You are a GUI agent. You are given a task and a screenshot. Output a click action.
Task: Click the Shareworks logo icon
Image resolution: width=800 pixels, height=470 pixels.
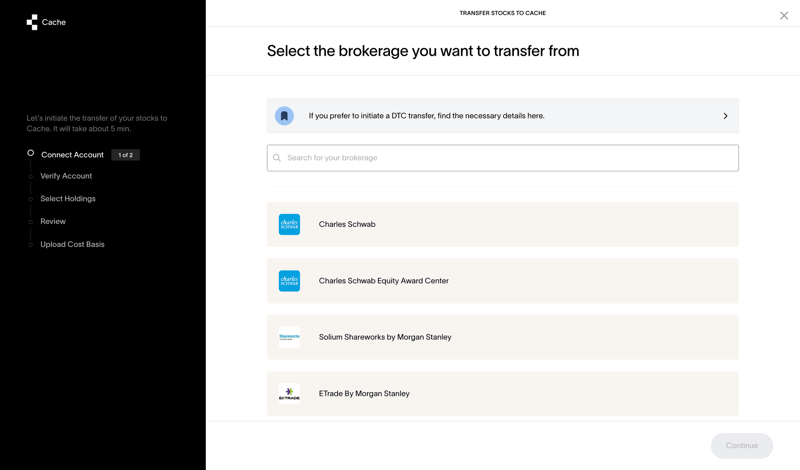289,337
